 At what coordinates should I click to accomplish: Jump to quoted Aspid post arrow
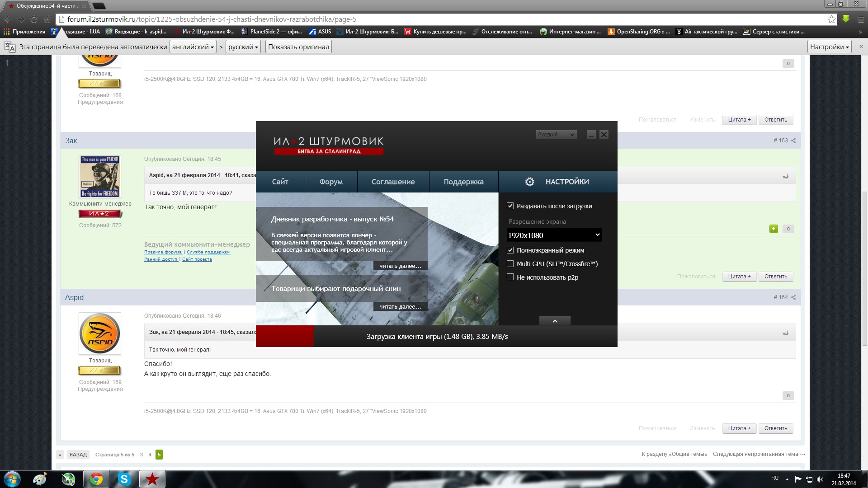pyautogui.click(x=786, y=176)
